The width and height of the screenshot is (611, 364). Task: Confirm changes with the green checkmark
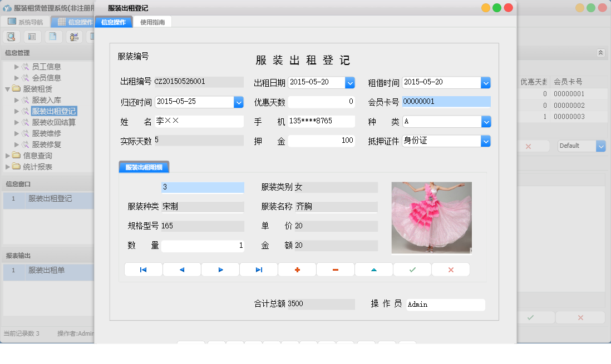pyautogui.click(x=412, y=269)
